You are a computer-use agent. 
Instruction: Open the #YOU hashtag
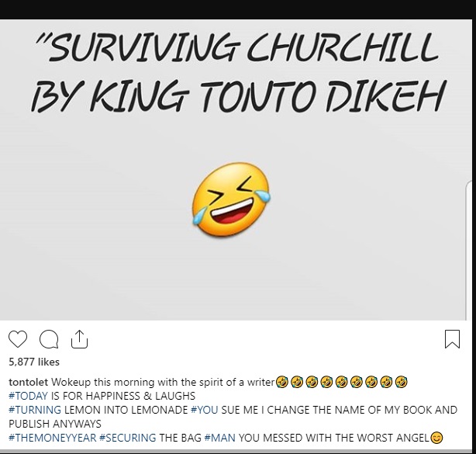205,410
